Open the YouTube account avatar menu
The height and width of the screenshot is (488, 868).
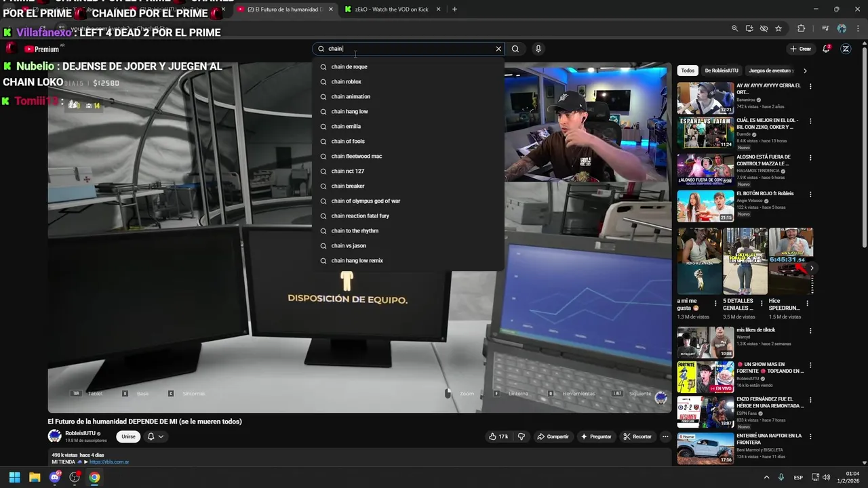[846, 49]
